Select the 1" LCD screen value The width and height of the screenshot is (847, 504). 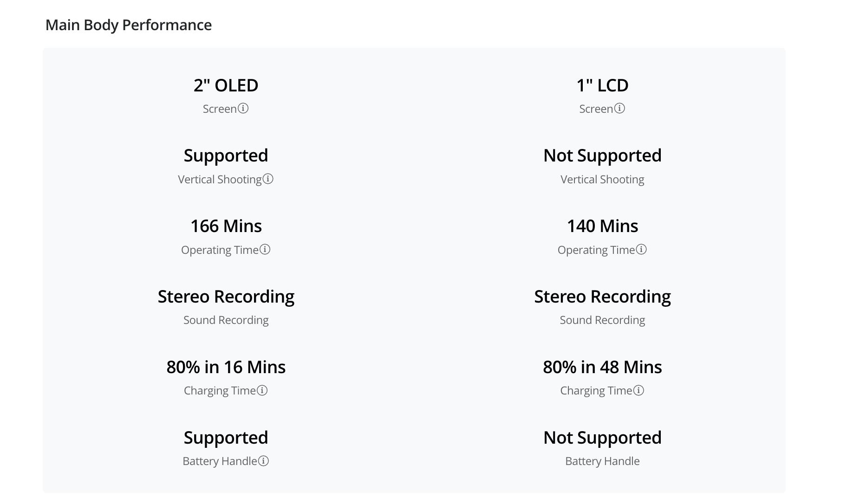pyautogui.click(x=602, y=85)
